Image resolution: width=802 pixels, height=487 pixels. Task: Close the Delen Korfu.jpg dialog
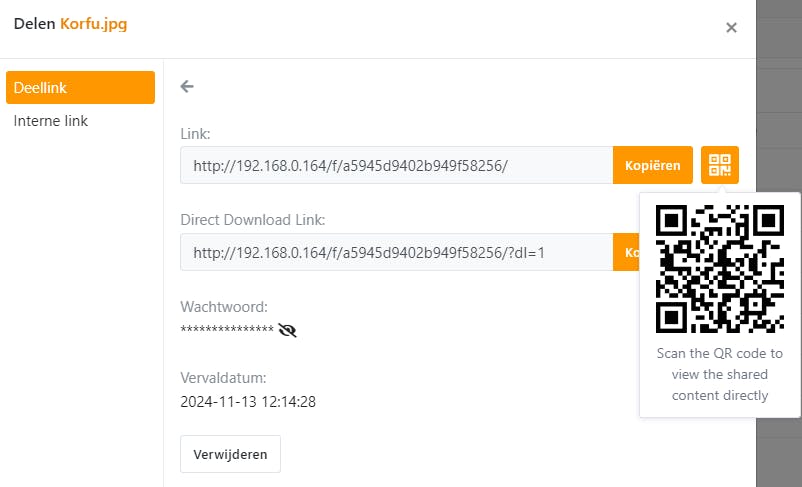click(731, 28)
